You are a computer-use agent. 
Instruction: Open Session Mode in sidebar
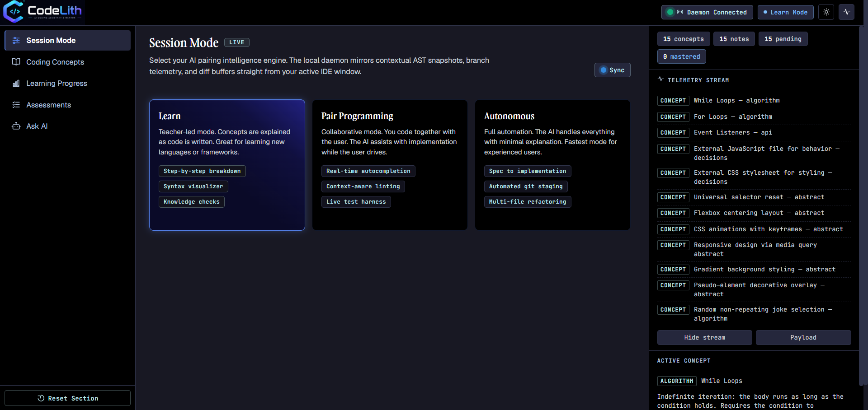point(68,41)
